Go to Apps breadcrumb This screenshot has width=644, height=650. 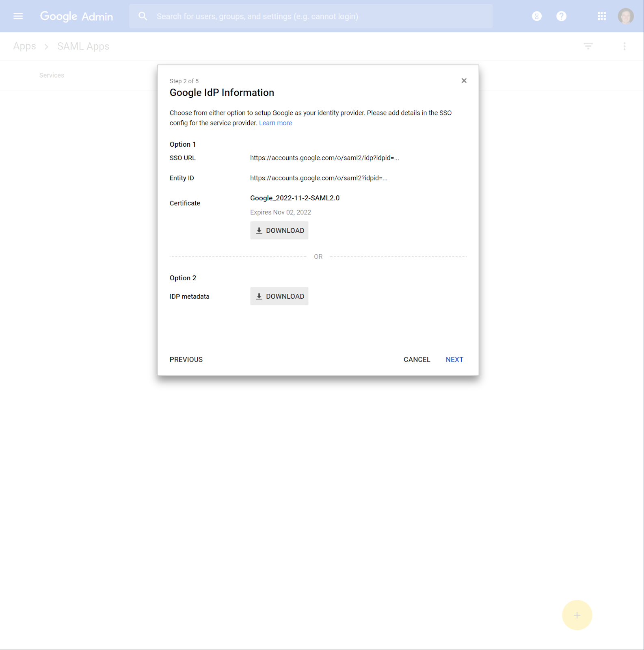25,46
